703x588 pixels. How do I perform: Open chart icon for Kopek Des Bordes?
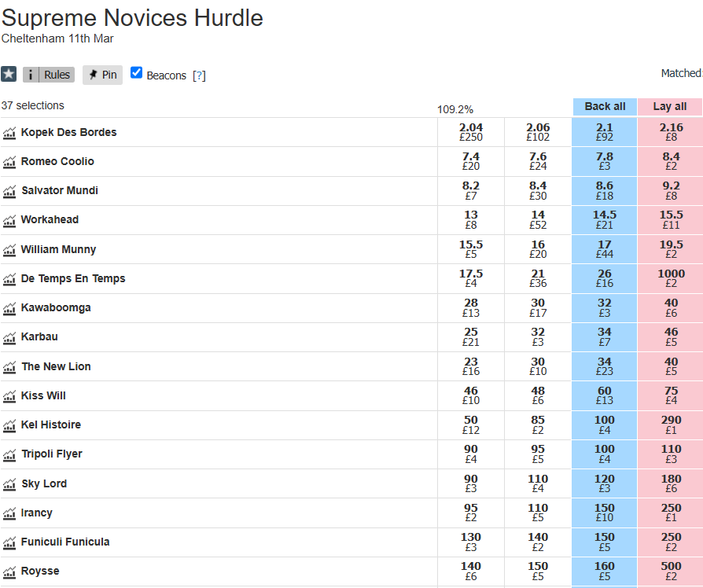(9, 133)
